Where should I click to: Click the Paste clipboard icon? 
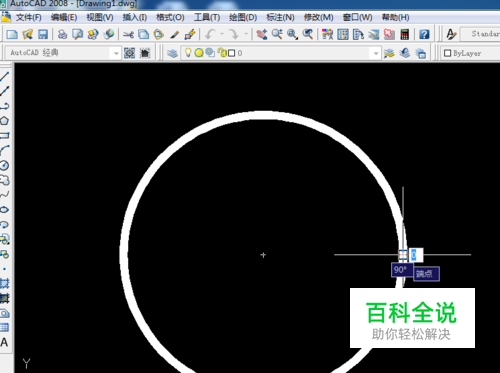[x=159, y=34]
